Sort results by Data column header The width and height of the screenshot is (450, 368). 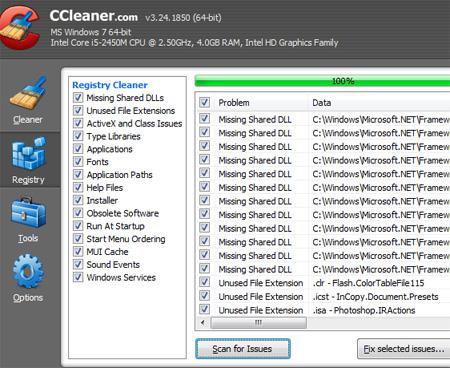click(x=322, y=103)
